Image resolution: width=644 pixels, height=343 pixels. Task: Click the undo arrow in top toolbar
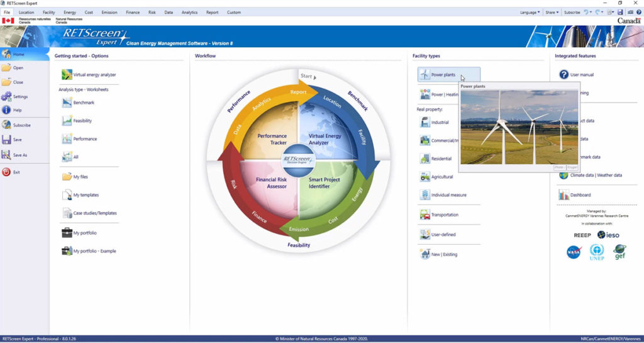(x=586, y=13)
